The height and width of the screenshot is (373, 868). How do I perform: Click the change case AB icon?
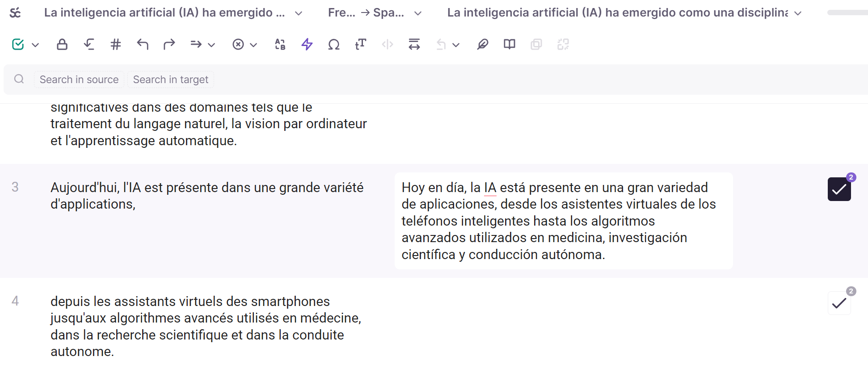click(280, 44)
